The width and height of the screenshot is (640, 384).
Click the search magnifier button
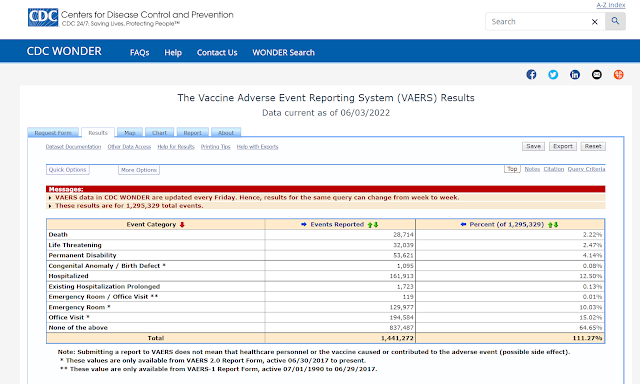[x=615, y=21]
